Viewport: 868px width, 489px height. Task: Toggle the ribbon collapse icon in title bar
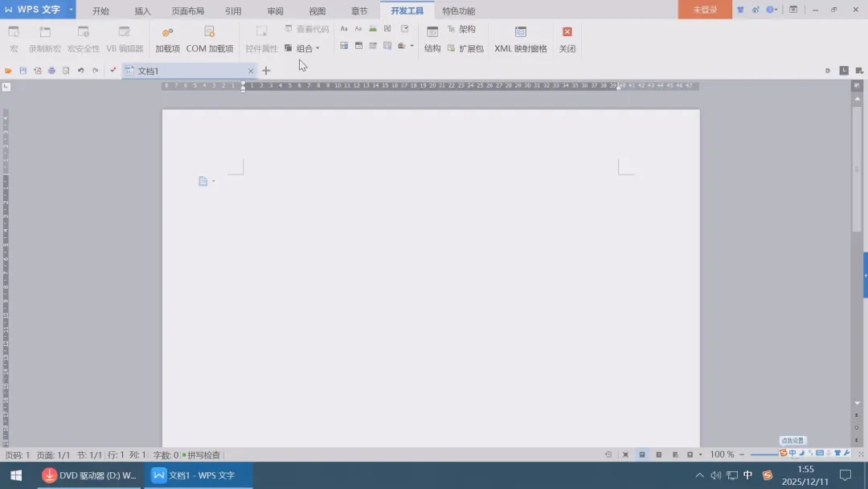pos(793,10)
